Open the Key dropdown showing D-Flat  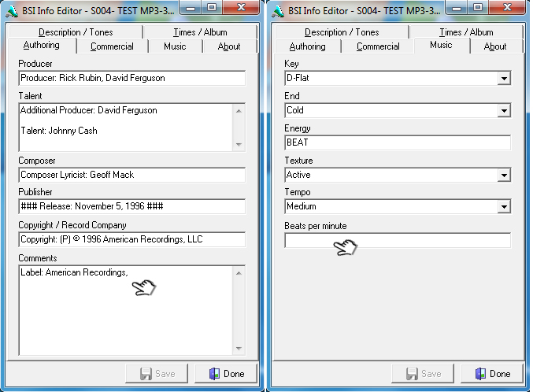tap(504, 79)
